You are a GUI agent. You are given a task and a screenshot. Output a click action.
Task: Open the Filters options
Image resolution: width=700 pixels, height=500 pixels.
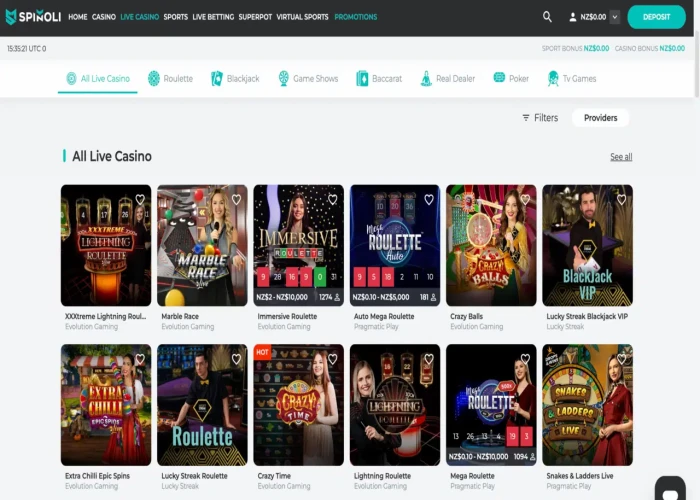tap(540, 118)
